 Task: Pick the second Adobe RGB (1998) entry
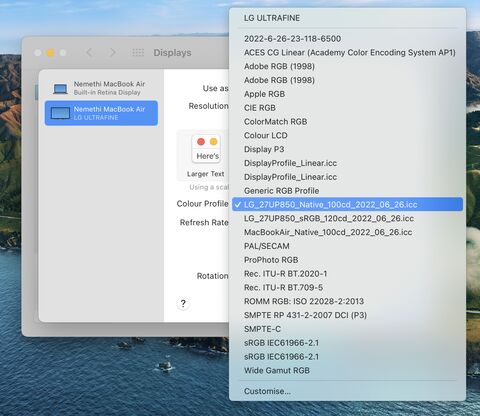pyautogui.click(x=347, y=80)
